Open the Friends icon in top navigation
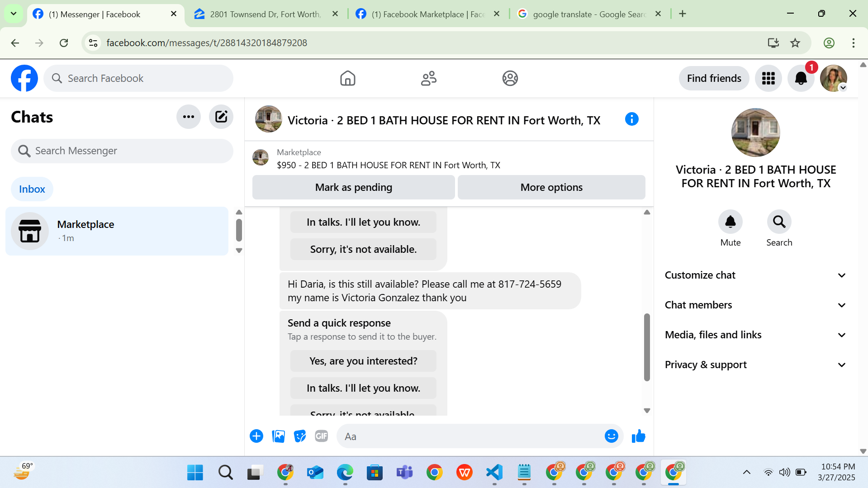Screen dimensions: 868x488 click(x=429, y=78)
